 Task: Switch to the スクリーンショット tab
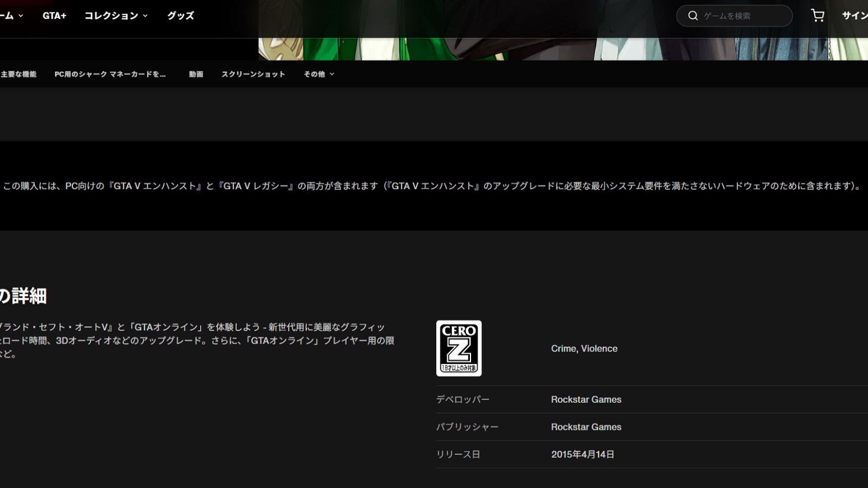(253, 74)
